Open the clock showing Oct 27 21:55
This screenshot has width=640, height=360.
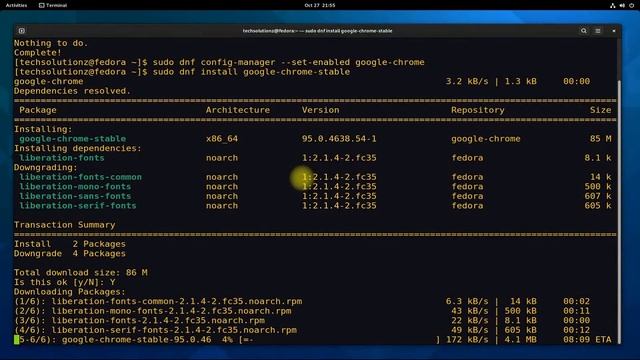(320, 5)
